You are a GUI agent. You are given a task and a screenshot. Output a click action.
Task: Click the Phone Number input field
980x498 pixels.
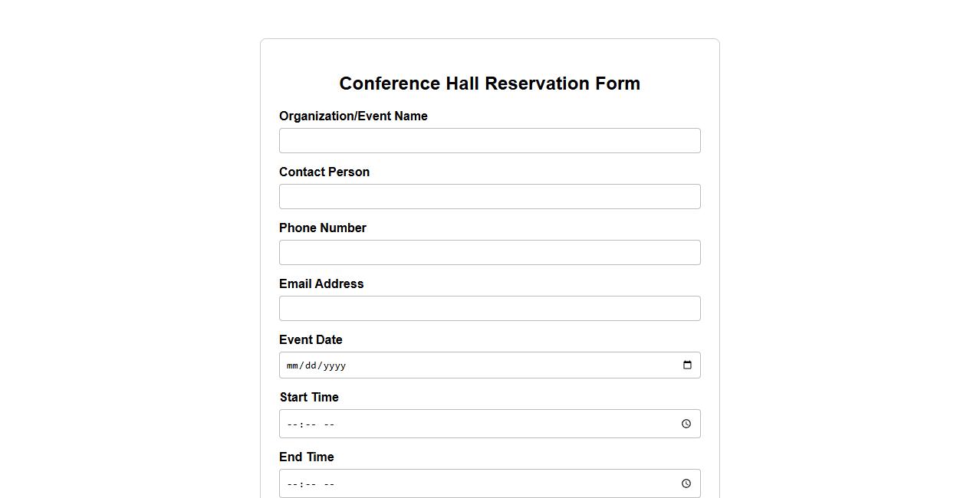489,252
